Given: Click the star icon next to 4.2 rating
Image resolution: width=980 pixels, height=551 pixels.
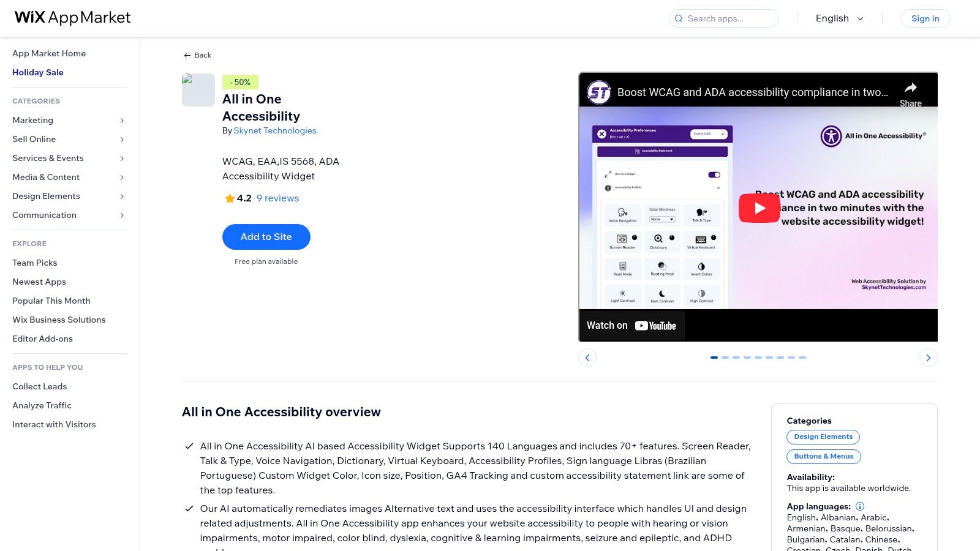Looking at the screenshot, I should [229, 198].
